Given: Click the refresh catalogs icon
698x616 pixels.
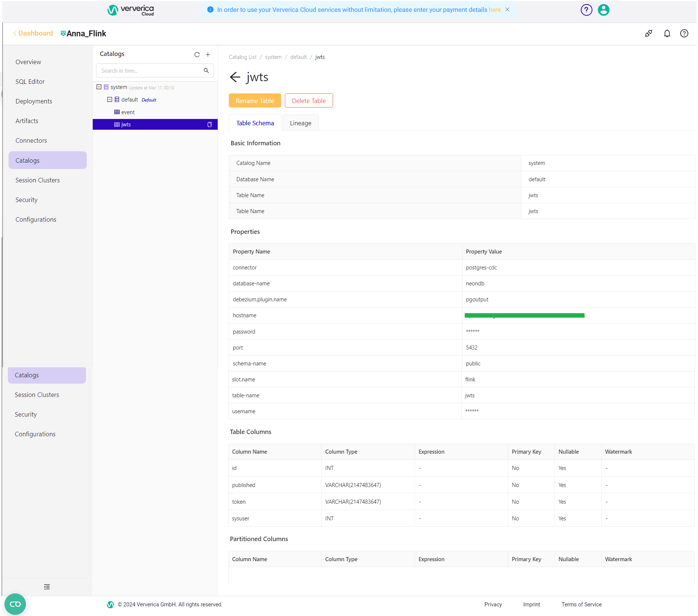Looking at the screenshot, I should click(x=197, y=54).
